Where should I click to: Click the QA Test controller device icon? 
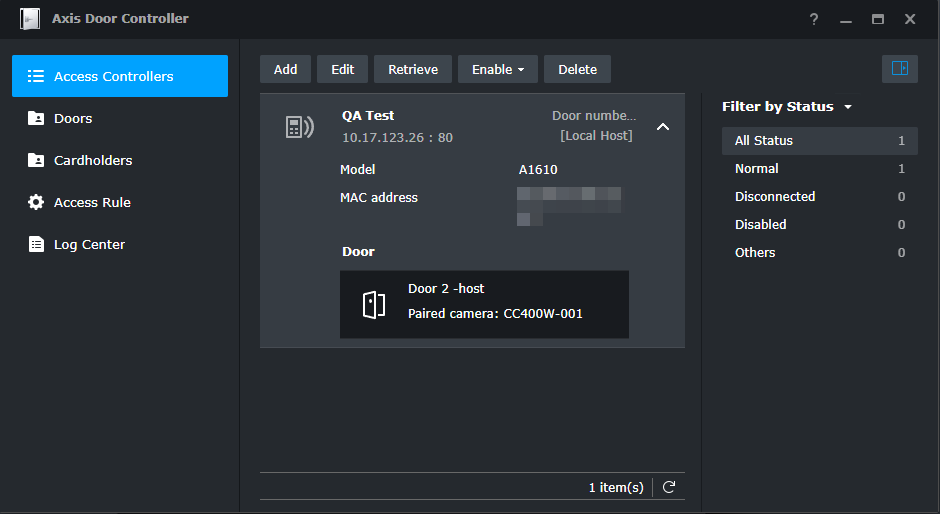pyautogui.click(x=299, y=127)
